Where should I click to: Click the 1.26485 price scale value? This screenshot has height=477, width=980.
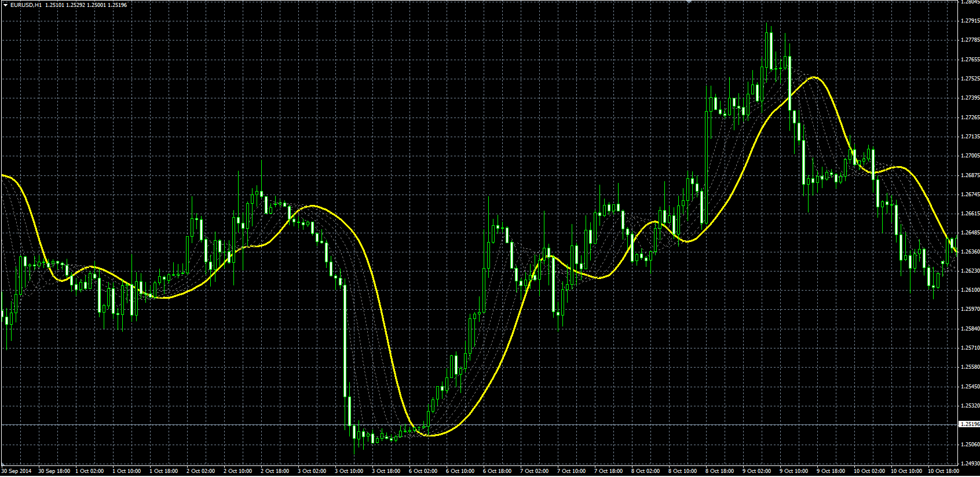coord(970,233)
